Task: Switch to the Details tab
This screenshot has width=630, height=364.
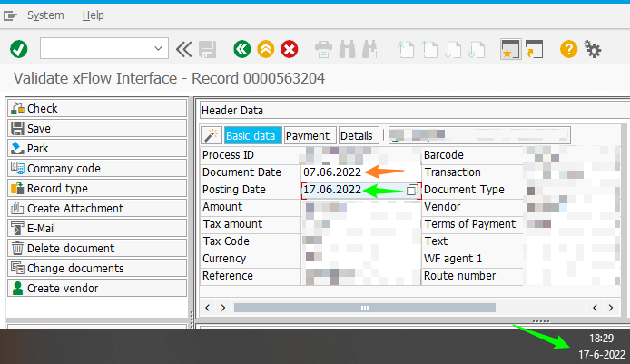Action: coord(357,135)
